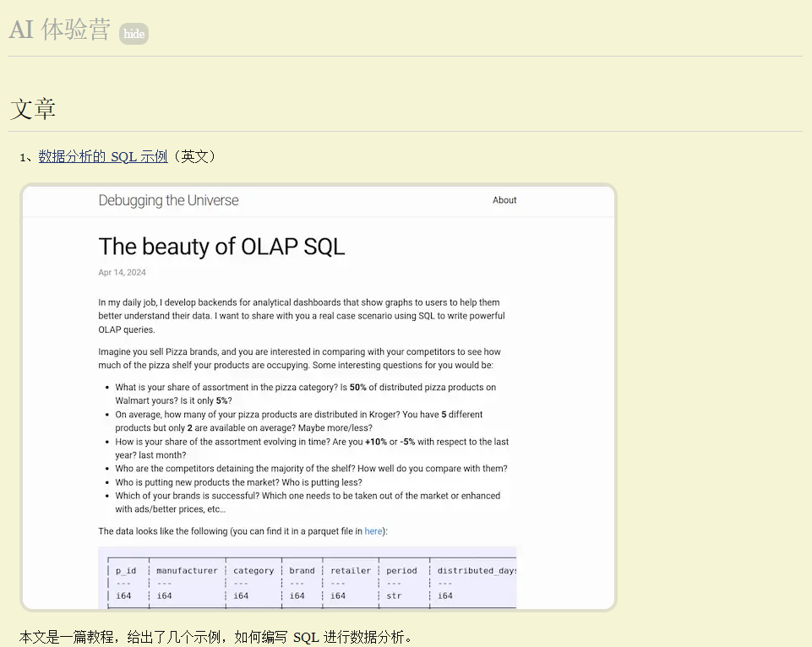The image size is (812, 647).
Task: Click the distributed_days column header
Action: (477, 571)
